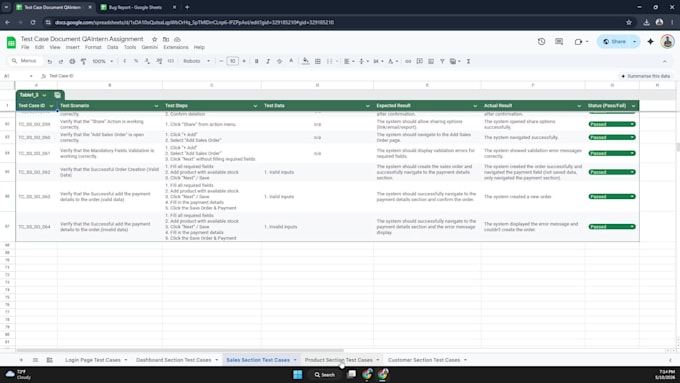
Task: Open the Insert menu
Action: click(x=72, y=47)
